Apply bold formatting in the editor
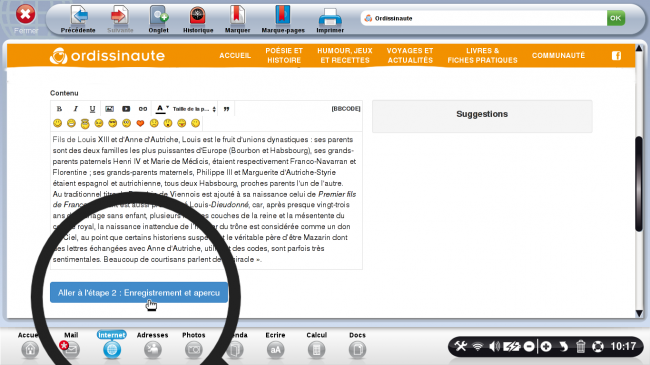 59,109
